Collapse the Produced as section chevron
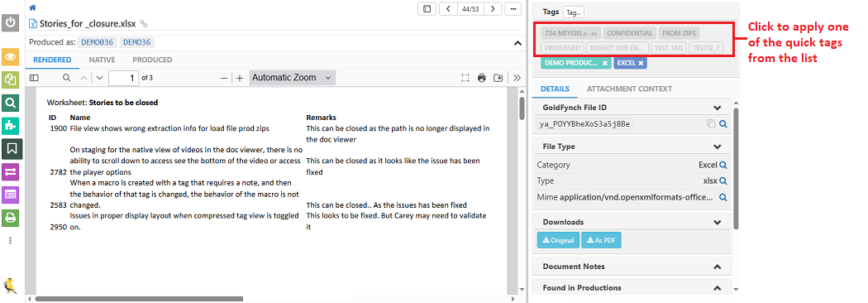This screenshot has width=868, height=303. [517, 43]
